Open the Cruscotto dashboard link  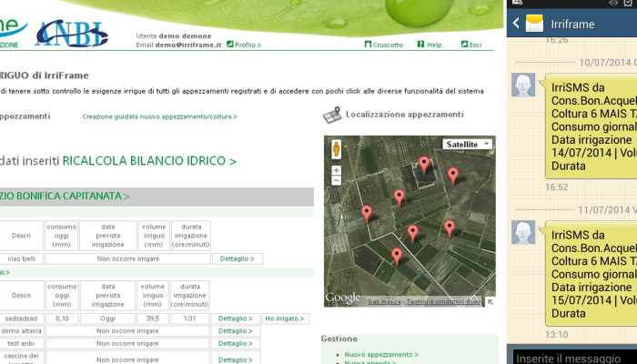point(388,45)
